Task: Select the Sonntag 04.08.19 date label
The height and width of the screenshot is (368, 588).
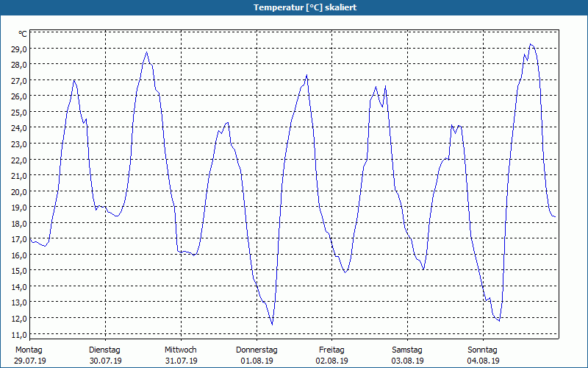Action: click(x=483, y=355)
